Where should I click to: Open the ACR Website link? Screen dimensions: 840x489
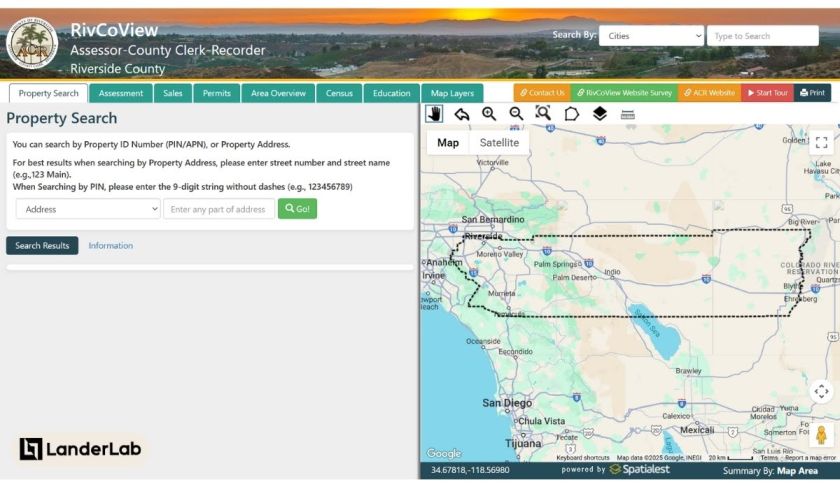point(709,93)
